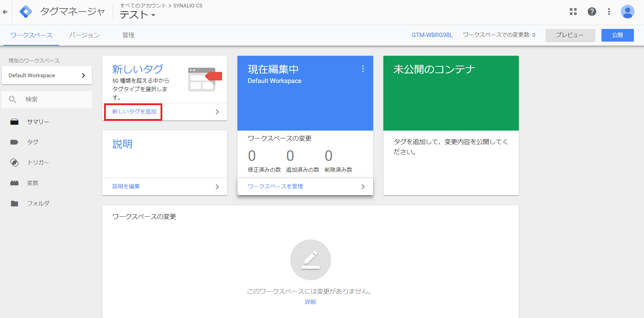
Task: Click the フォルダ folder icon
Action: click(x=14, y=203)
